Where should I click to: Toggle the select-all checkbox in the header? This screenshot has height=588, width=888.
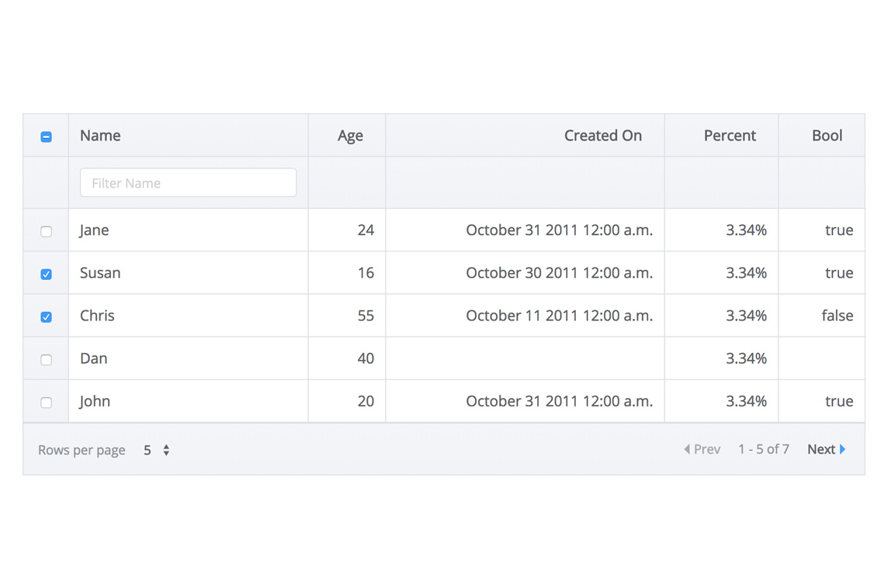[x=46, y=136]
